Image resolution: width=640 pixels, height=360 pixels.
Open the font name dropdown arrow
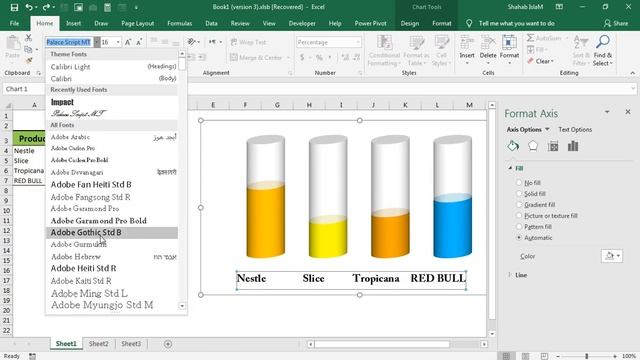click(97, 42)
